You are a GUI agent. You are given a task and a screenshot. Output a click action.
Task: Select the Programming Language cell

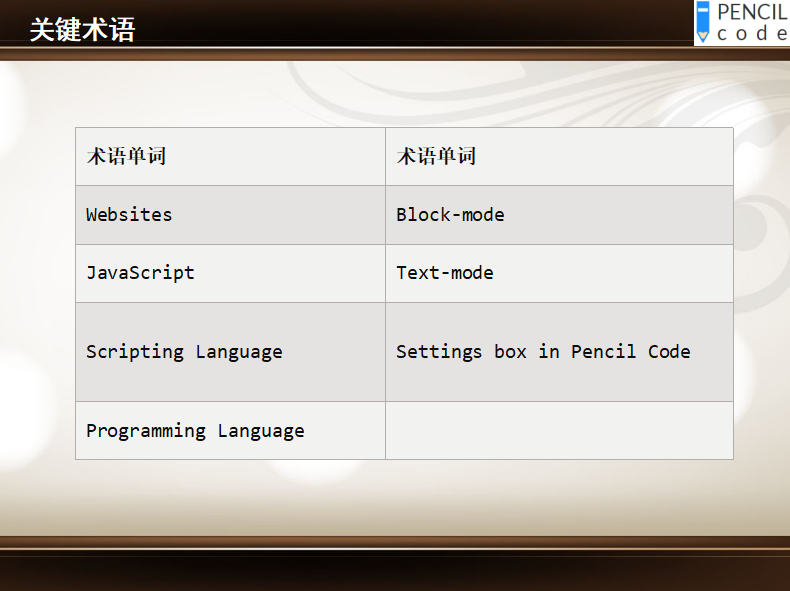(230, 431)
